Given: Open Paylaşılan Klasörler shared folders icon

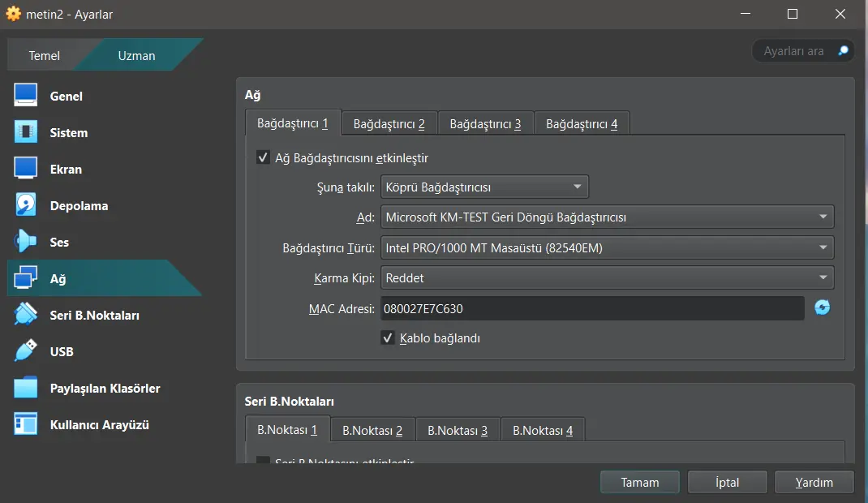Looking at the screenshot, I should 24,388.
